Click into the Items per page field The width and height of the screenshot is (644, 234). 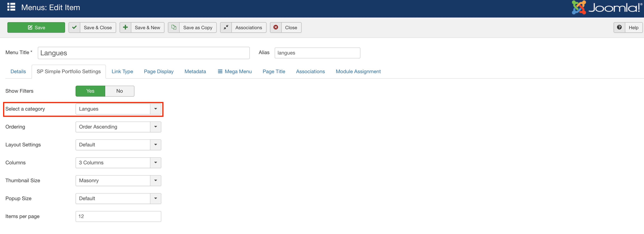click(x=118, y=216)
